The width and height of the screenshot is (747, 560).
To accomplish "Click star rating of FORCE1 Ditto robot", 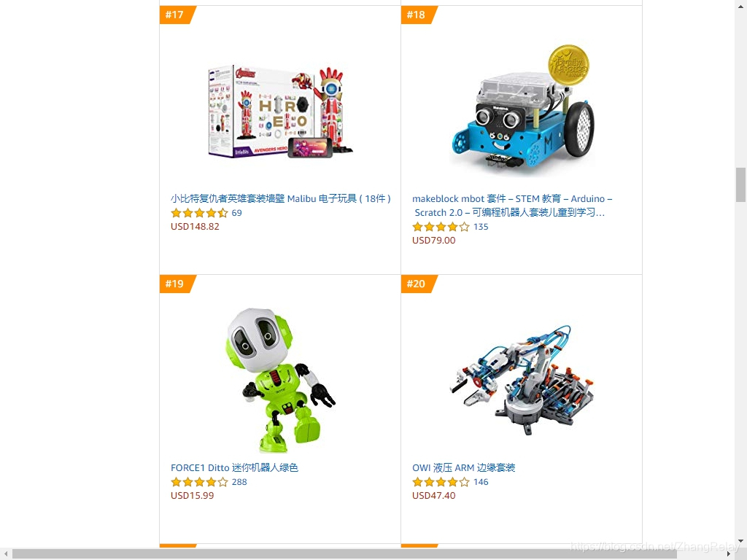I will point(200,482).
